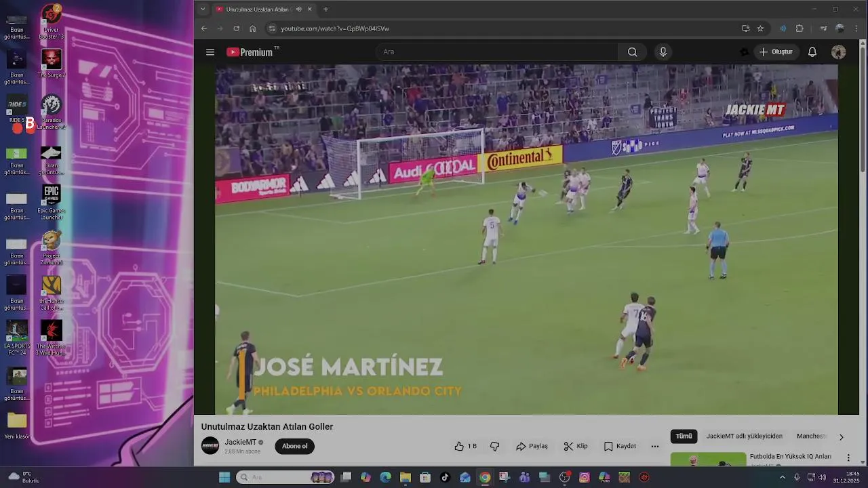
Task: Open Driver Booster 13 desktop shortcut
Action: (52, 22)
